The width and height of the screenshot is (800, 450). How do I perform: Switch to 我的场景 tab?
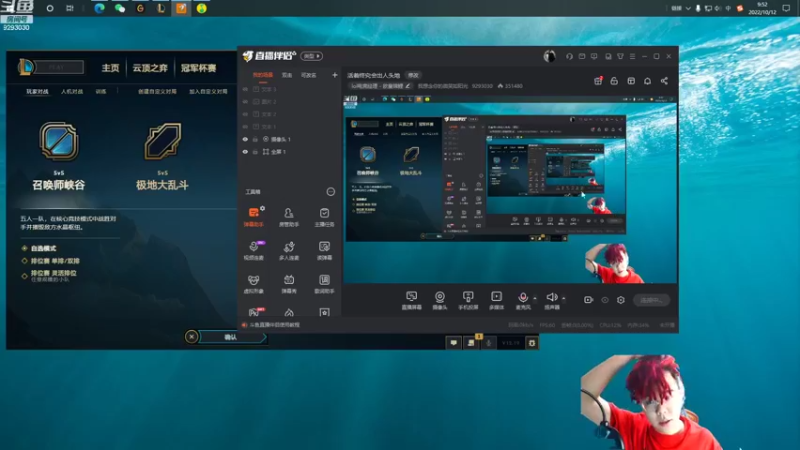(263, 75)
